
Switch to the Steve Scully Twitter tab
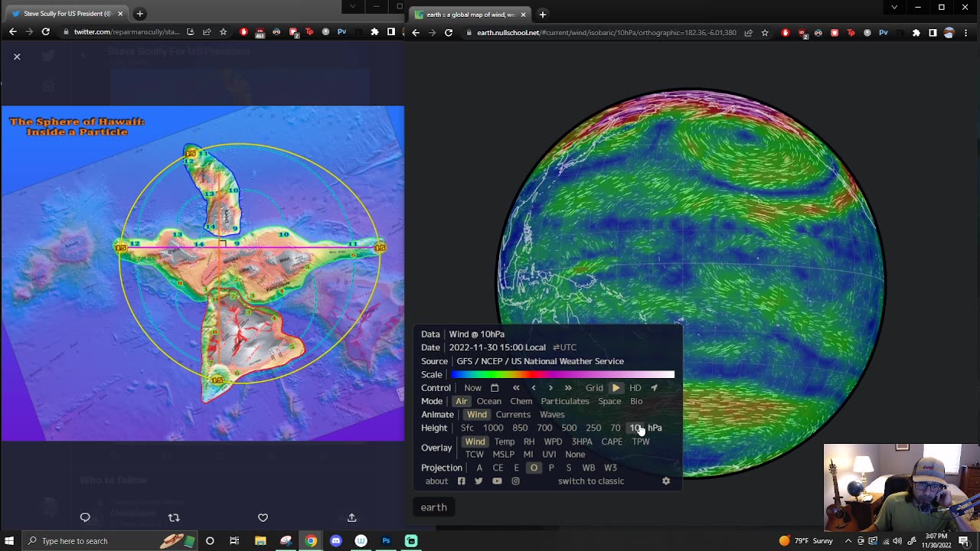click(65, 14)
